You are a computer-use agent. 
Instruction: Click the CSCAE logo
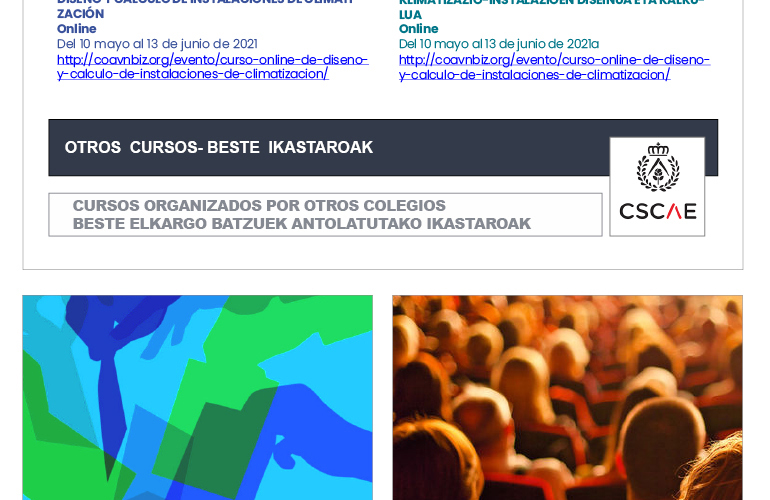coord(657,187)
